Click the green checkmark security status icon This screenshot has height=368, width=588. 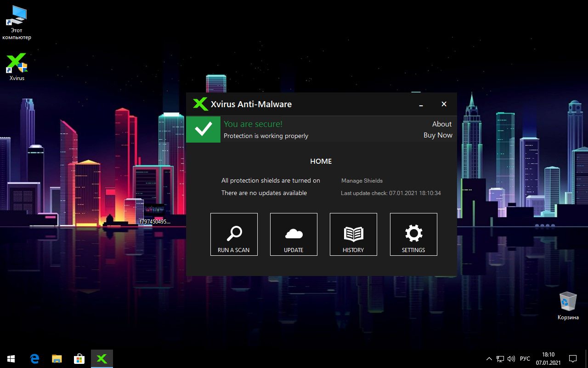coord(203,129)
